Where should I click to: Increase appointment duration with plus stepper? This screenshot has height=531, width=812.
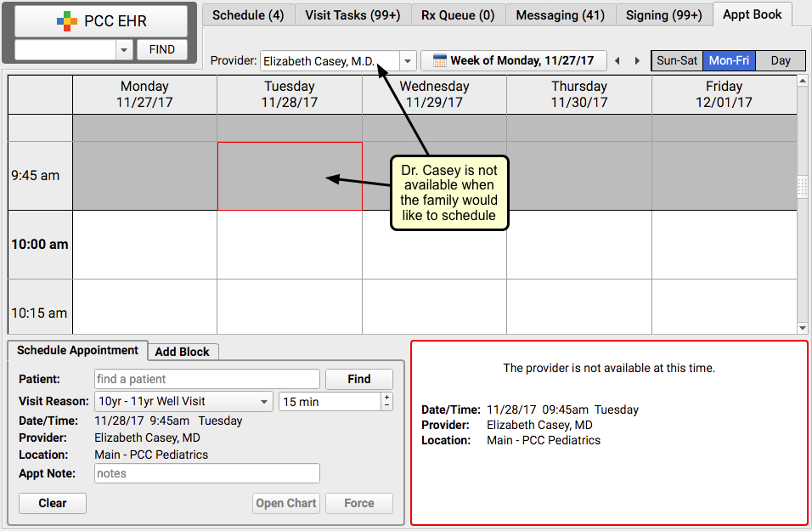[x=386, y=398]
